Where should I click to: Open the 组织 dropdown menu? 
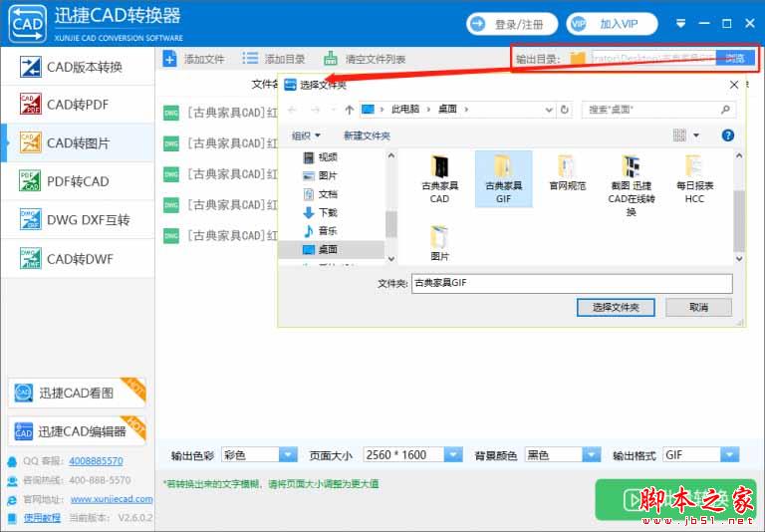tap(306, 135)
